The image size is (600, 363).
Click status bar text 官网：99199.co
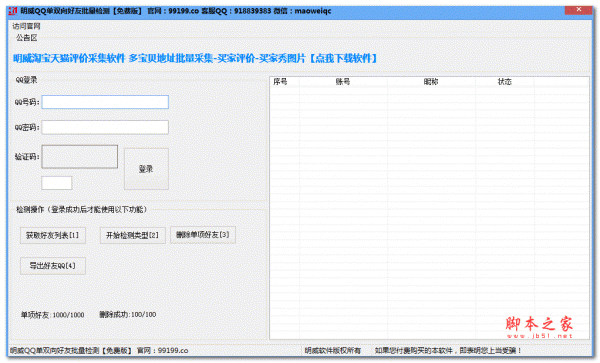(163, 351)
